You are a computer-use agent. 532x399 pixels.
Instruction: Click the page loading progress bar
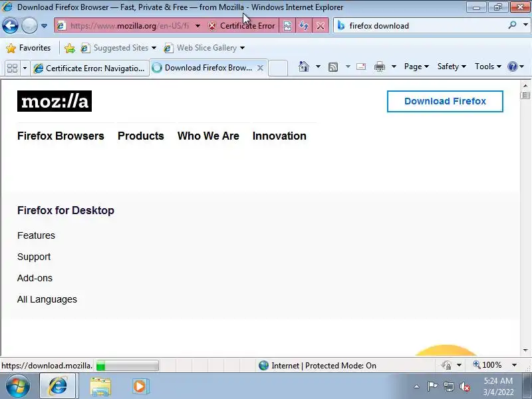pos(127,366)
